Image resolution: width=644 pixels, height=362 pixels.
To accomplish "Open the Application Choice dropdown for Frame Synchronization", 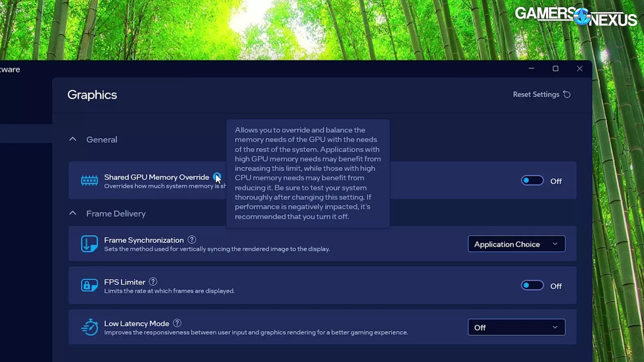I will (516, 244).
